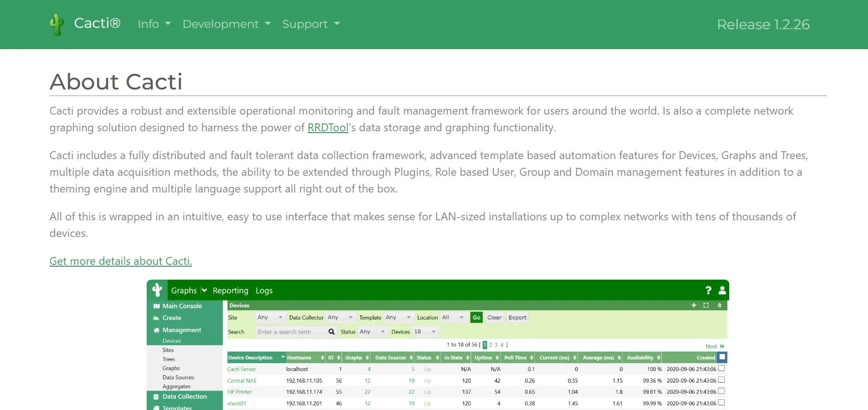The image size is (868, 410).
Task: Go to page 2 of device list
Action: pyautogui.click(x=491, y=345)
